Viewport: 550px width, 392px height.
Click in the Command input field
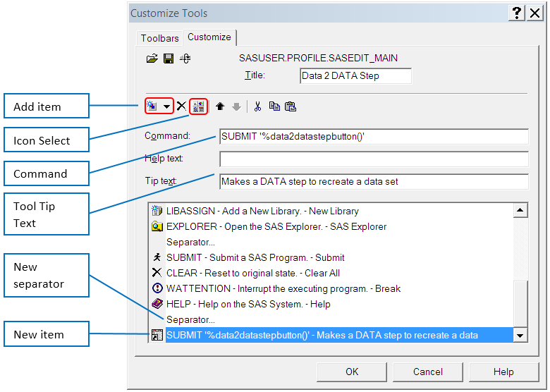[x=374, y=137]
